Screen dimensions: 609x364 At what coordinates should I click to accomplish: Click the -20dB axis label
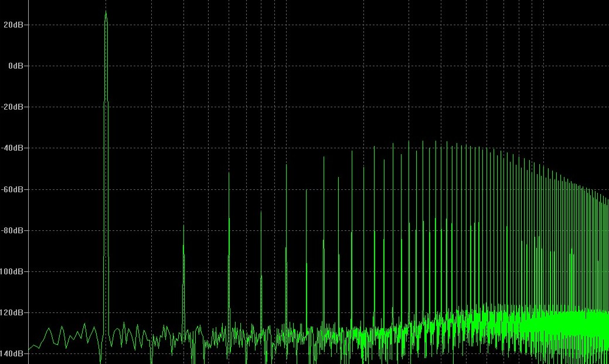pos(12,107)
